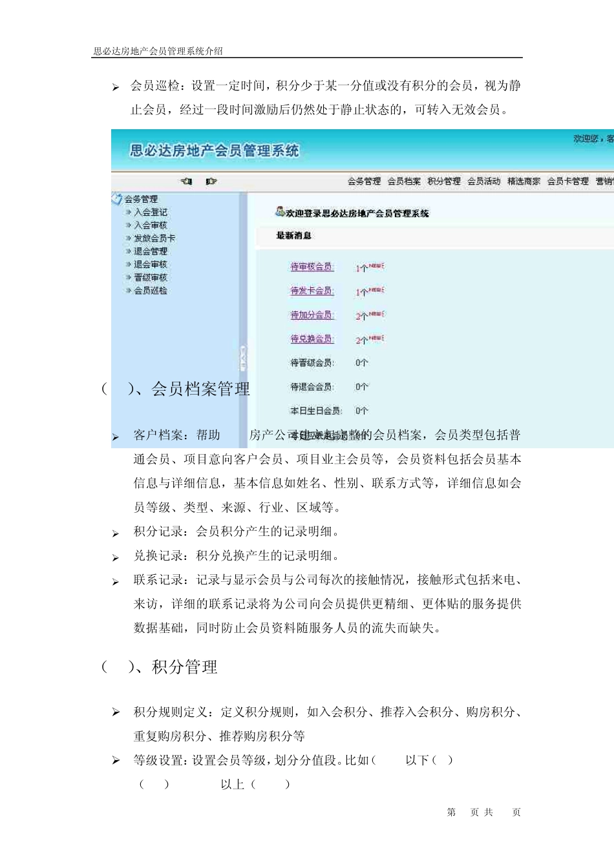Click the 最新消息 section heading
Image resolution: width=614 pixels, height=868 pixels.
coord(294,236)
